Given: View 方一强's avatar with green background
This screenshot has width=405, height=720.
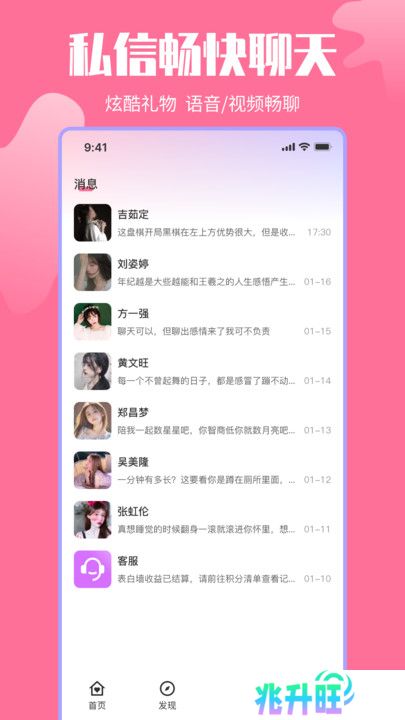Looking at the screenshot, I should [93, 321].
